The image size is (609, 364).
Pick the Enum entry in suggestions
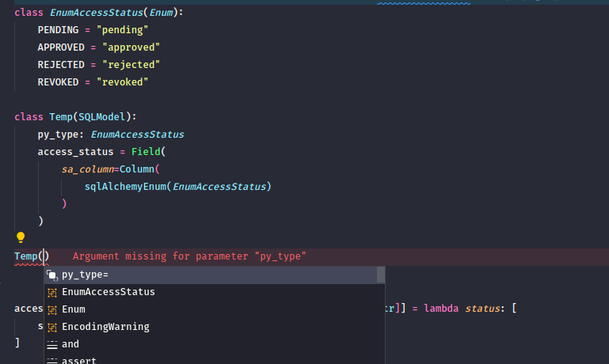pyautogui.click(x=74, y=309)
